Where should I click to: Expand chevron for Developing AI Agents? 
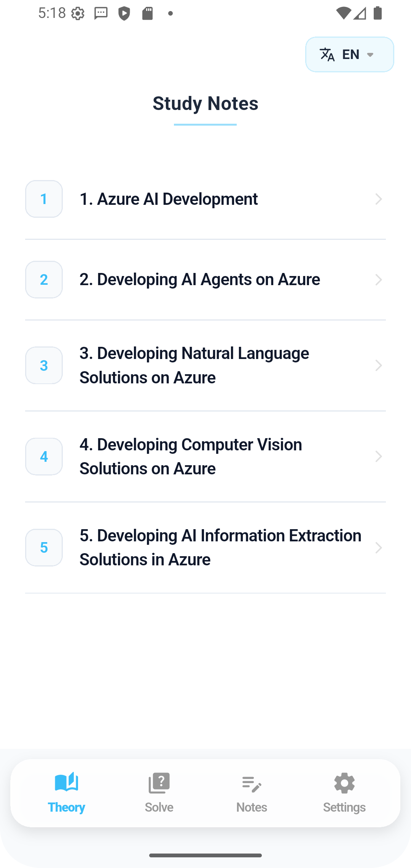tap(378, 280)
